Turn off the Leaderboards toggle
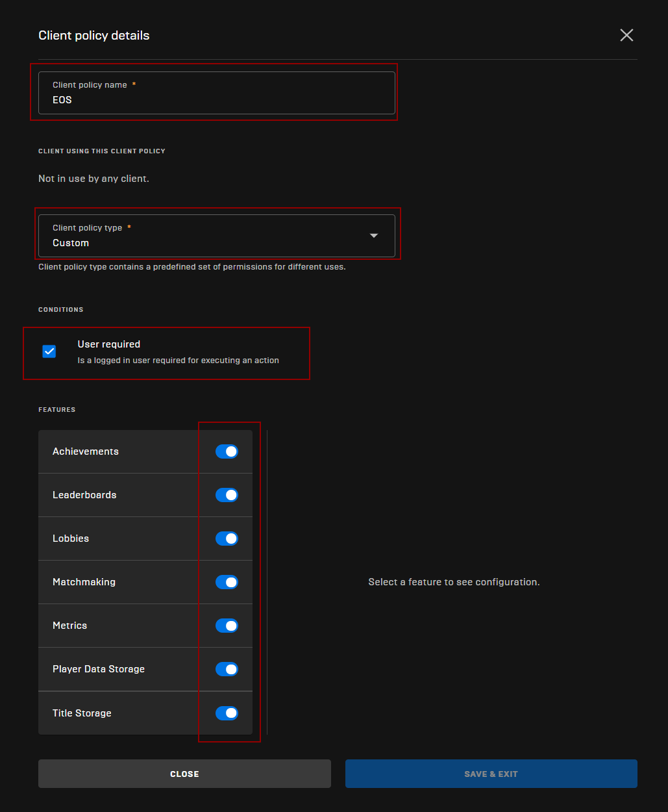This screenshot has height=812, width=668. coord(227,494)
